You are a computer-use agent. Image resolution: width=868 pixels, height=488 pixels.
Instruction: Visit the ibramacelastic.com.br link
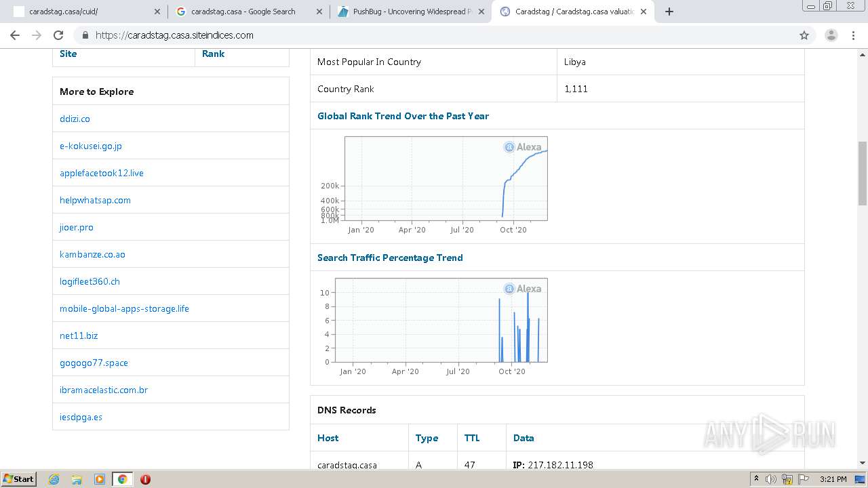(104, 390)
